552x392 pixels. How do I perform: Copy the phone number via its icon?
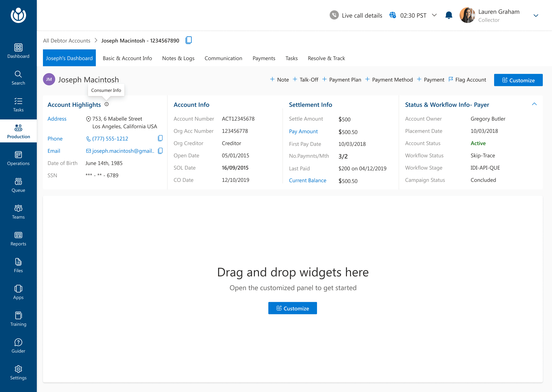pyautogui.click(x=160, y=138)
